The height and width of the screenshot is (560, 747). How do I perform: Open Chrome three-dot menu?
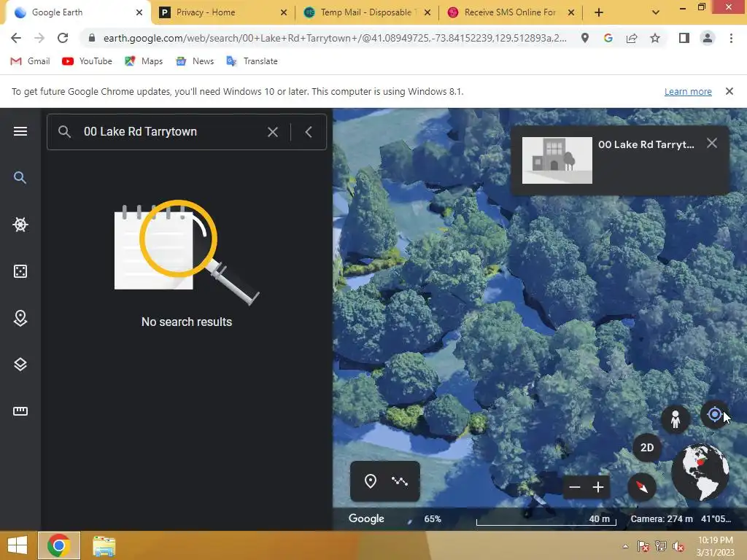[731, 38]
